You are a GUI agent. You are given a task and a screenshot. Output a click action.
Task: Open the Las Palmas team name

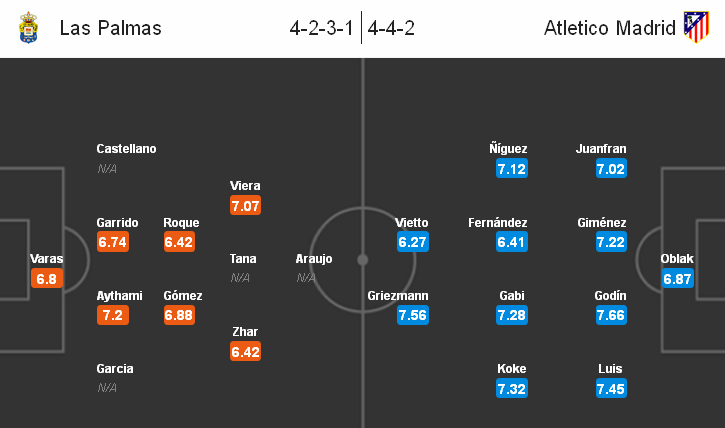111,28
